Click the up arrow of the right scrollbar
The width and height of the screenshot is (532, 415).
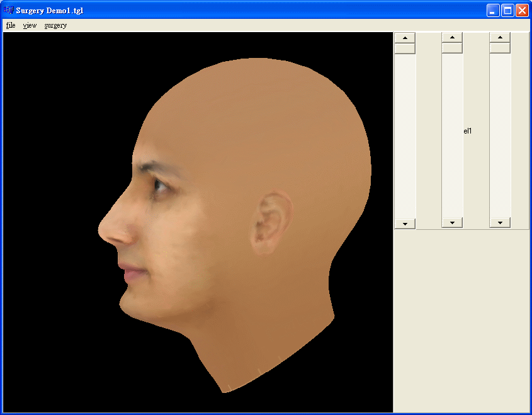coord(500,38)
